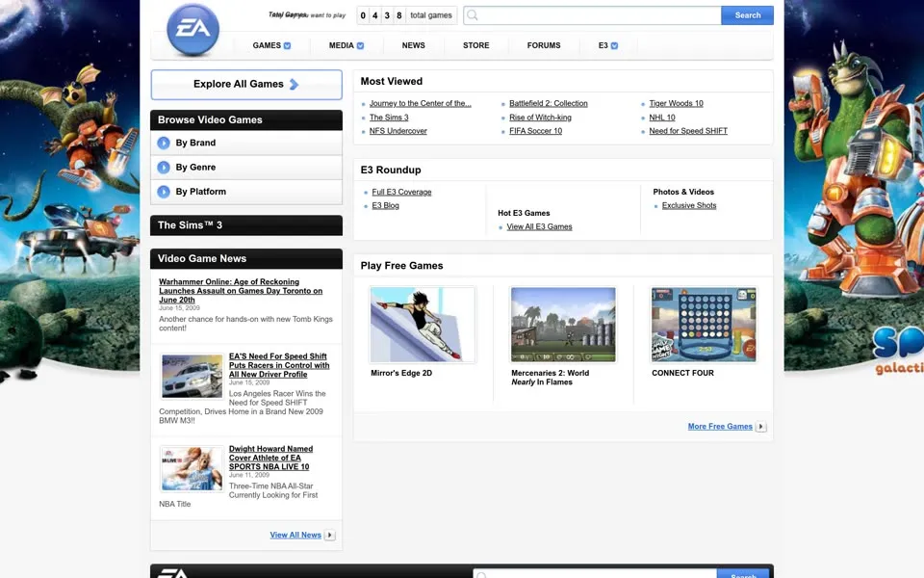
Task: Click the By Brand arrow icon
Action: 164,143
